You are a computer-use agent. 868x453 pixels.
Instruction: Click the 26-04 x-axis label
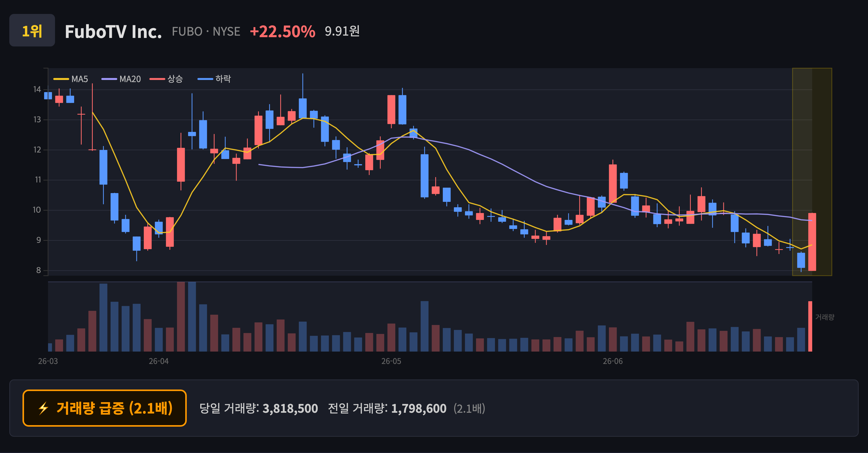pos(159,361)
